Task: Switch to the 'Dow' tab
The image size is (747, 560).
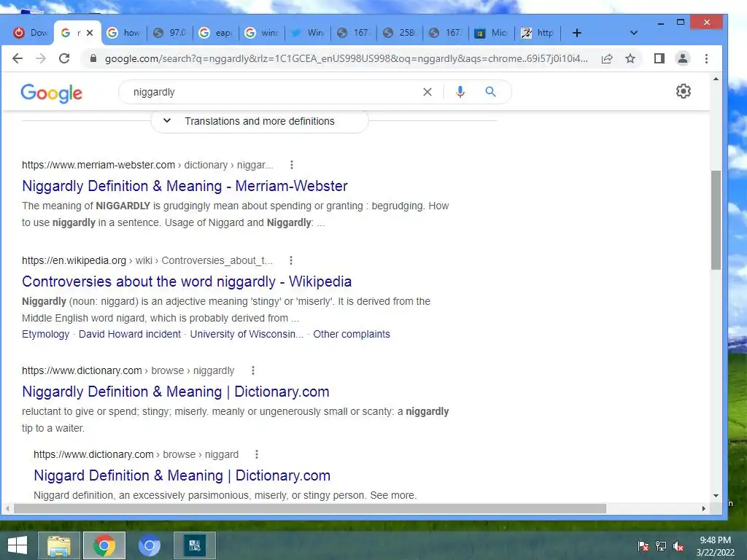Action: click(31, 33)
